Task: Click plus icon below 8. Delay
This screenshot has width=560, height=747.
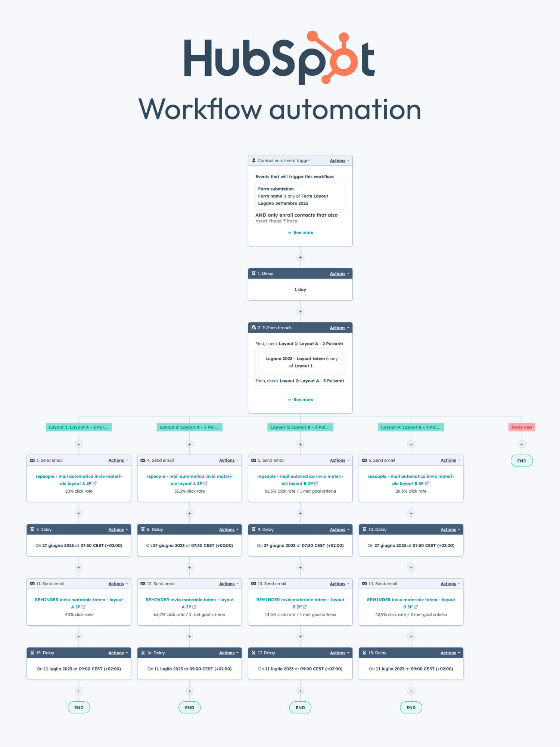Action: 190,567
